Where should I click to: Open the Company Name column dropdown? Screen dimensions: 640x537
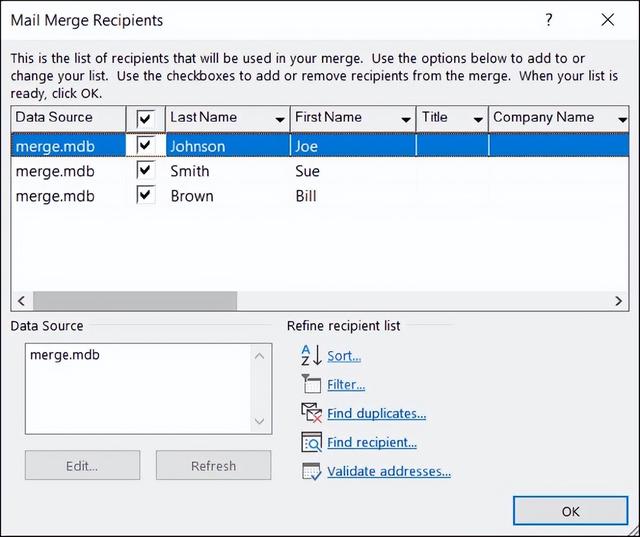[x=622, y=120]
